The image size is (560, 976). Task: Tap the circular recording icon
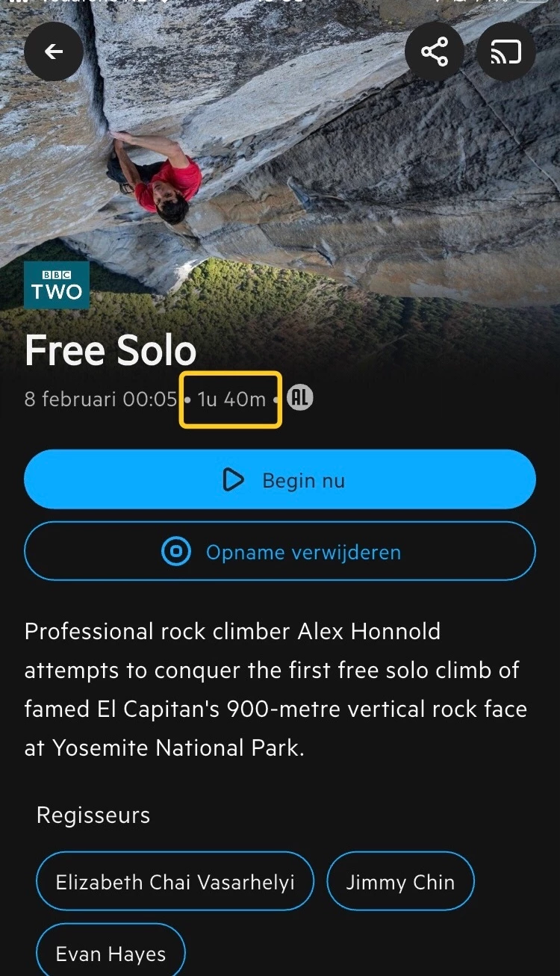coord(177,552)
